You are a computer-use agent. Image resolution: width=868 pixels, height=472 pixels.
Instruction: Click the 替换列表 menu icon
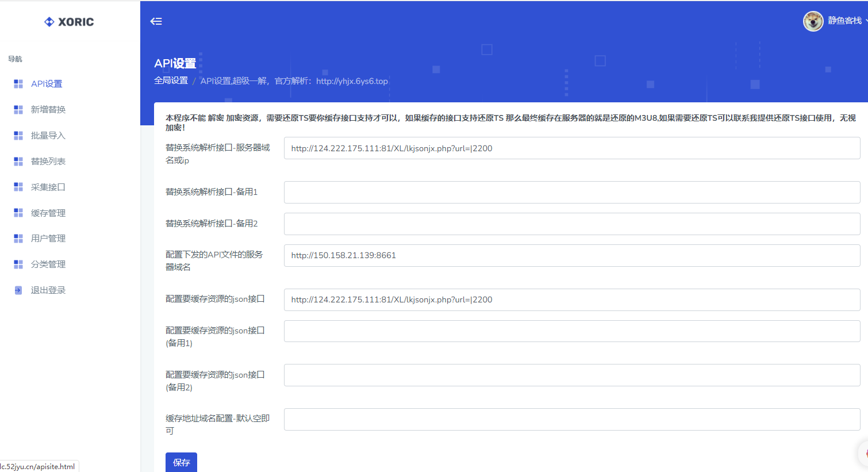pyautogui.click(x=18, y=161)
